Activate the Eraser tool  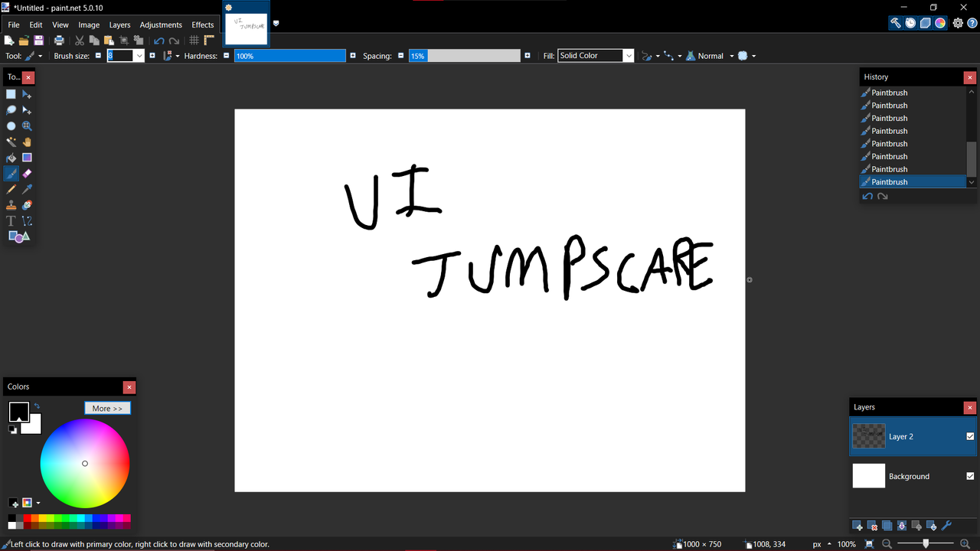point(25,173)
